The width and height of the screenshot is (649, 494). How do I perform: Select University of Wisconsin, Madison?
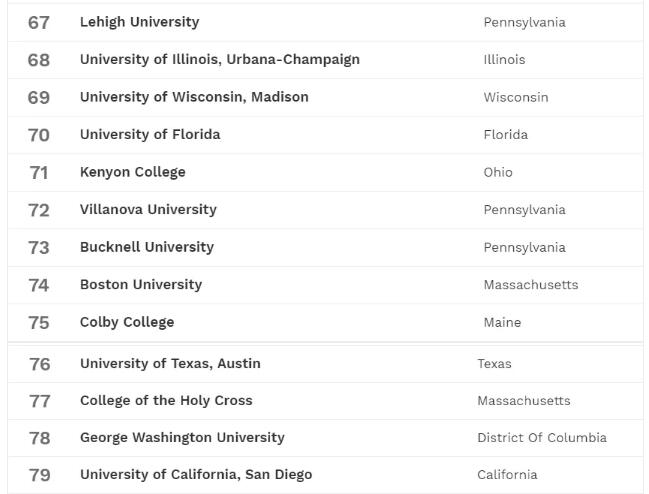click(x=194, y=97)
